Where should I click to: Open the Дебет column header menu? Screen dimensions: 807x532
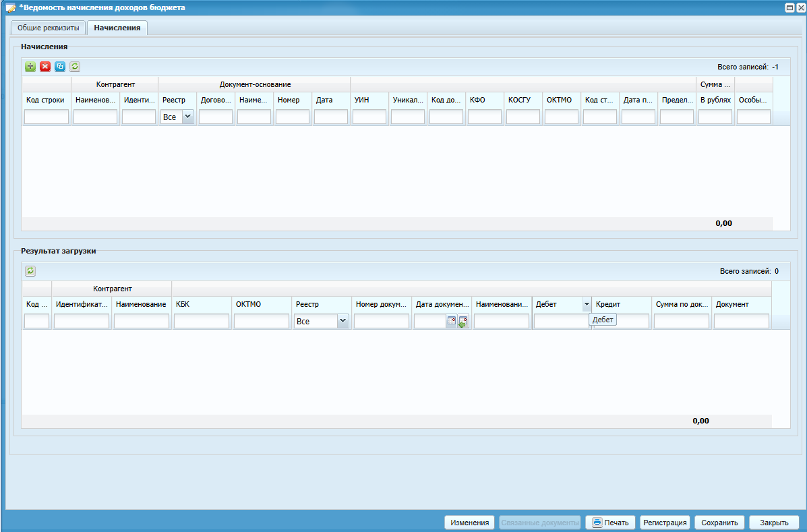pyautogui.click(x=586, y=305)
